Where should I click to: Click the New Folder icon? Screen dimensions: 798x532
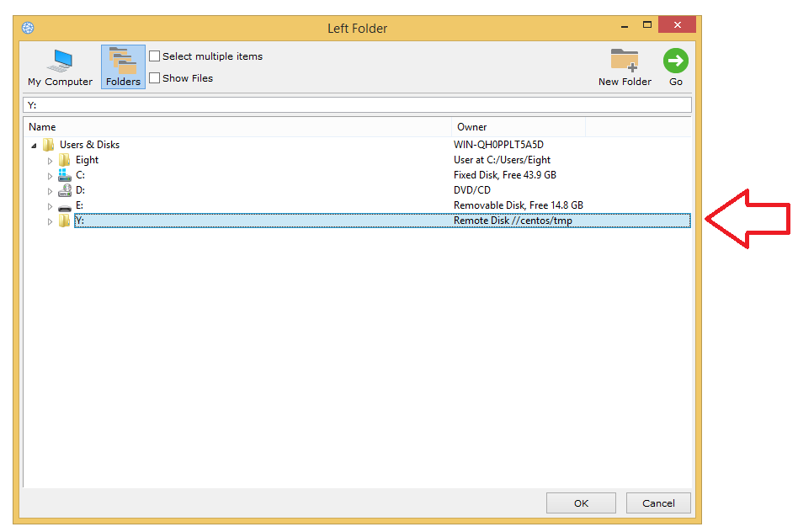(625, 61)
